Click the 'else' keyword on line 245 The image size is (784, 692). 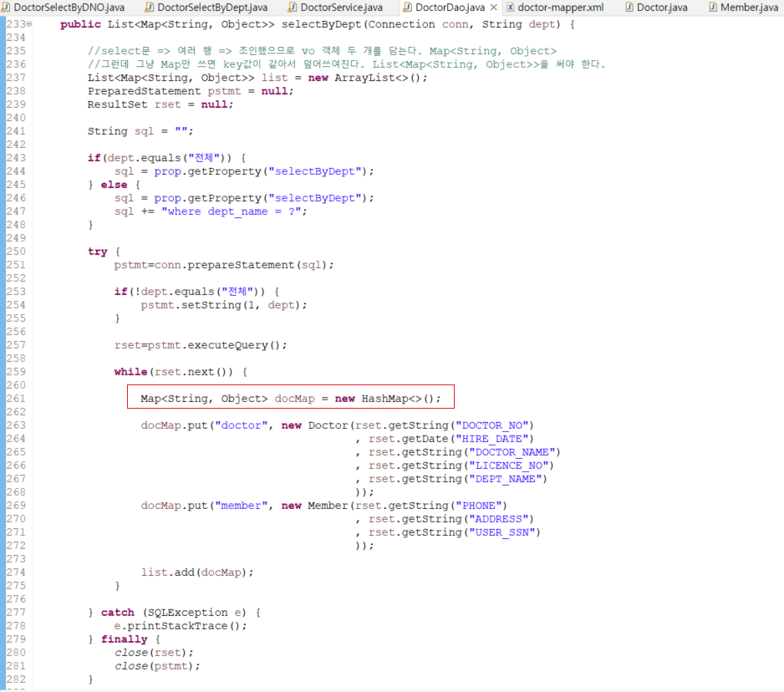[114, 185]
